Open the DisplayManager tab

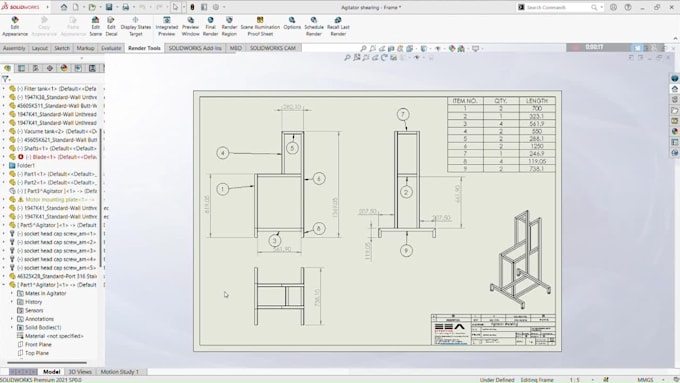[64, 68]
